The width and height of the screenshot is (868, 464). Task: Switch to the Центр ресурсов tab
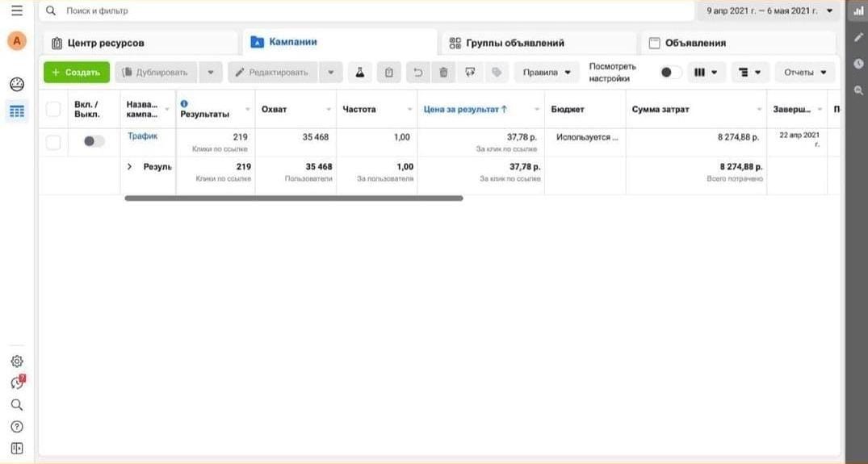(140, 43)
